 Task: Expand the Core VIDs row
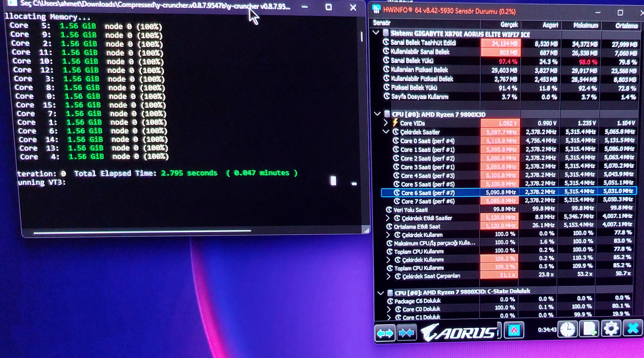coord(386,123)
